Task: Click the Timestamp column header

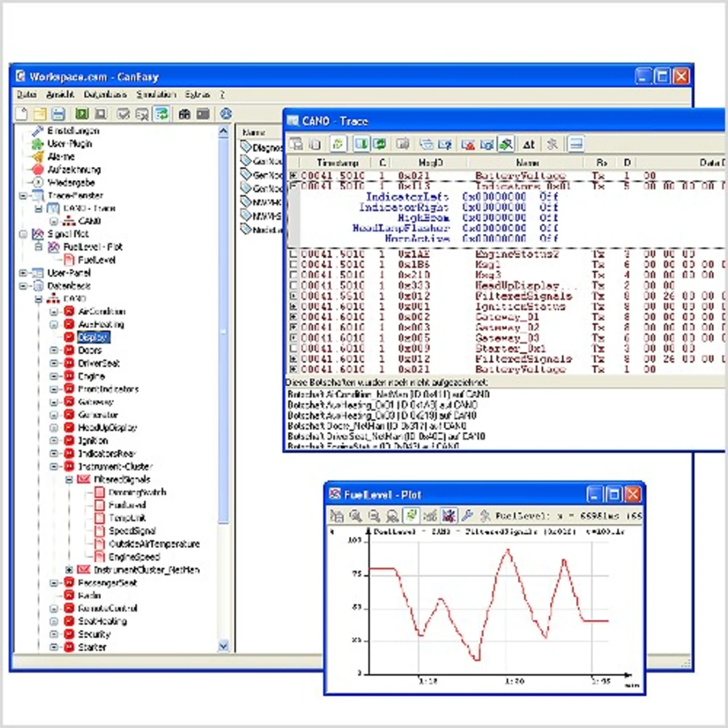Action: click(337, 163)
